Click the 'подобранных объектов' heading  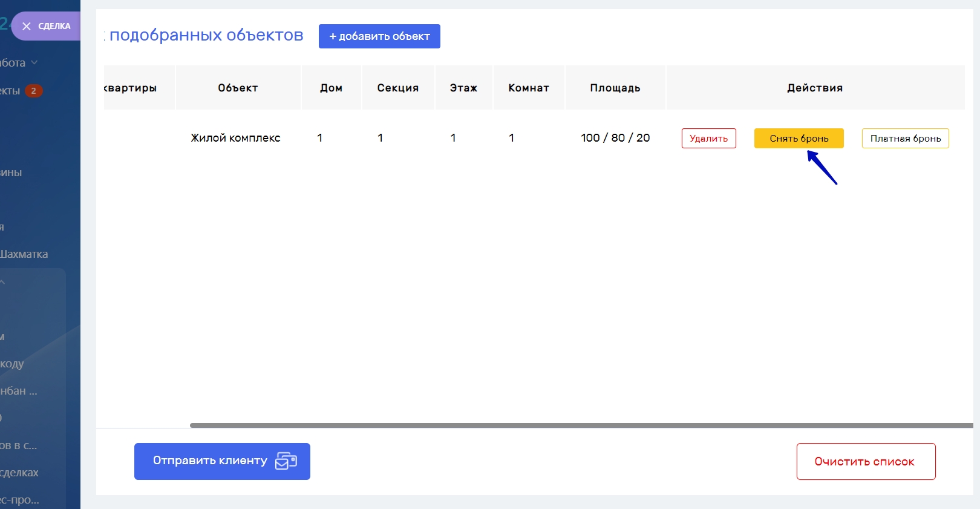tap(206, 35)
